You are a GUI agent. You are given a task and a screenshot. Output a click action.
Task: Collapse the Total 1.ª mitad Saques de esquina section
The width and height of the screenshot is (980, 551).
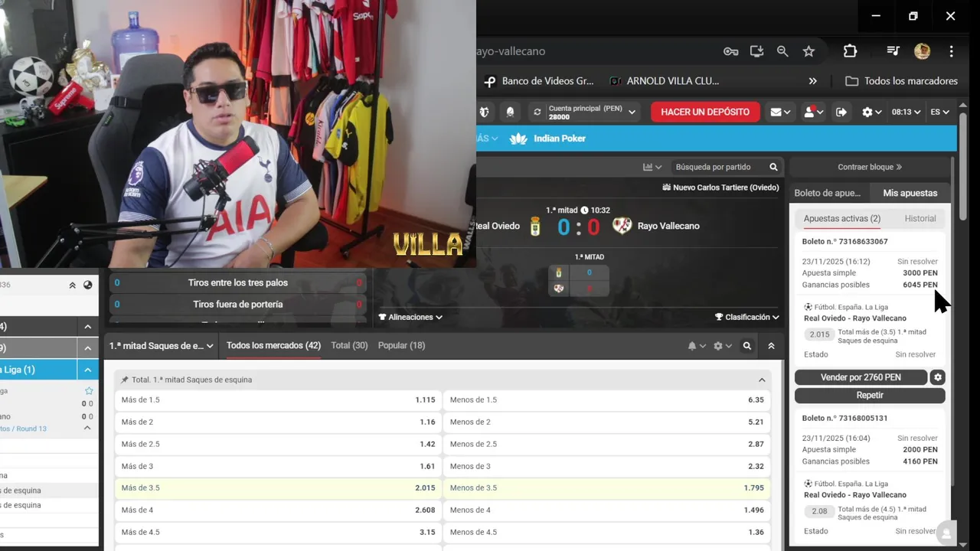click(762, 380)
